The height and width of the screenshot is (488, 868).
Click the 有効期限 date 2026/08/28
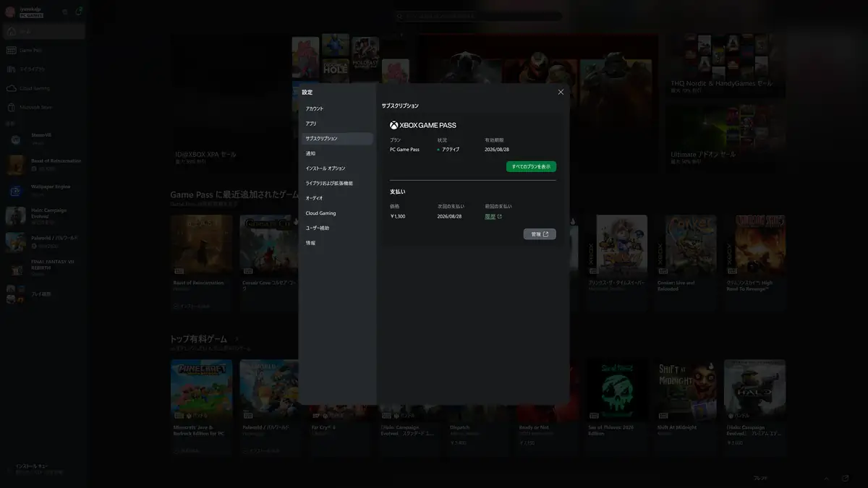(497, 150)
